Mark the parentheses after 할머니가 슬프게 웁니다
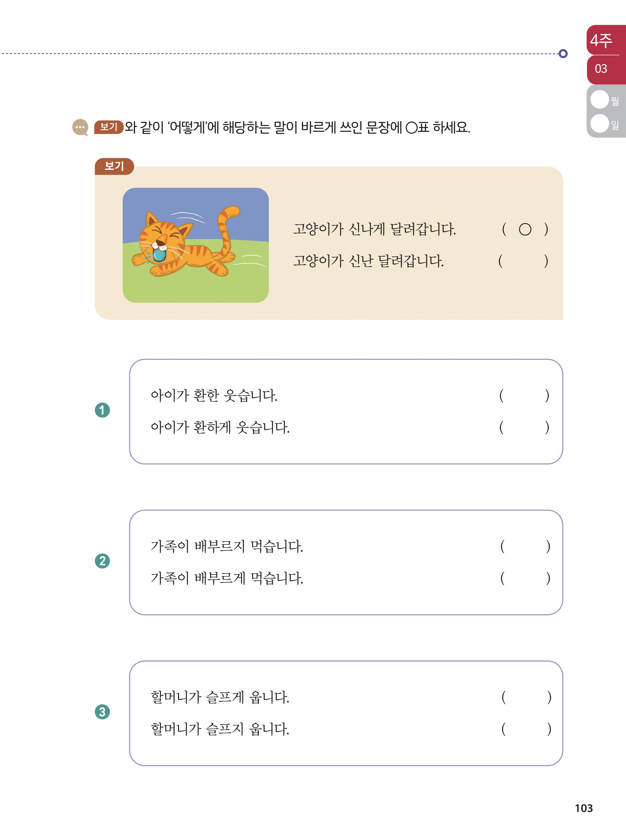The image size is (626, 840). point(526,697)
